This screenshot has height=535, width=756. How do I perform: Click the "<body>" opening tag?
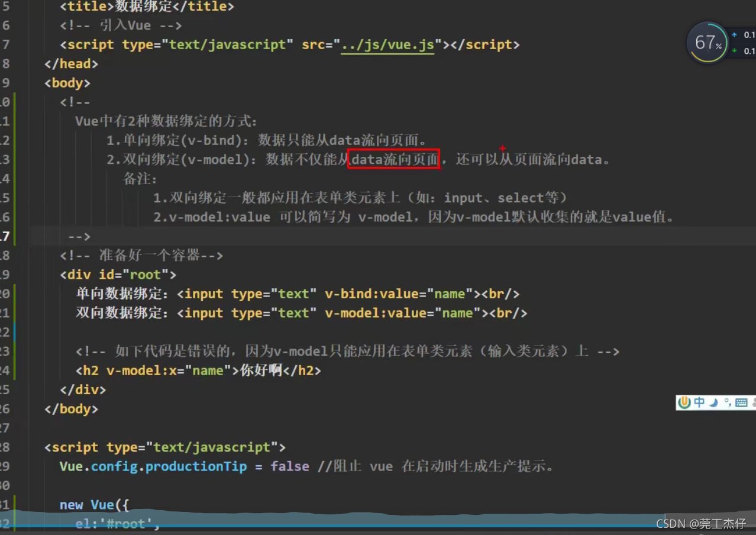pos(67,83)
